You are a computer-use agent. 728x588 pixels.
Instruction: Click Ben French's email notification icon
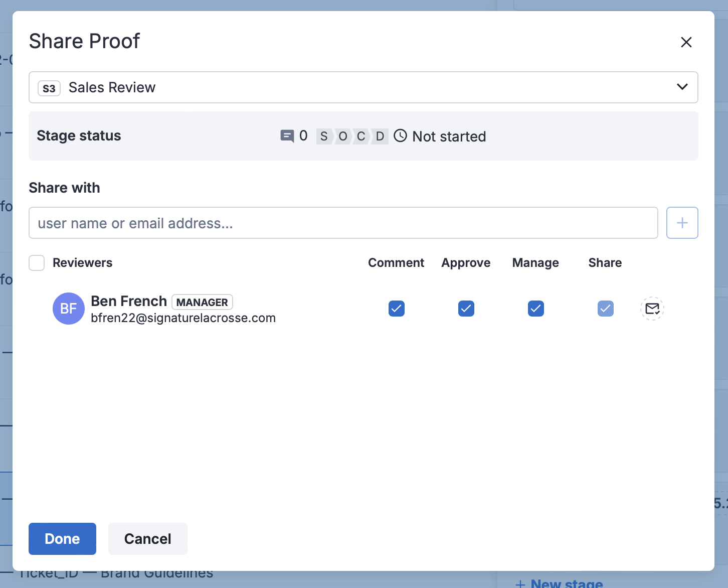pyautogui.click(x=652, y=309)
